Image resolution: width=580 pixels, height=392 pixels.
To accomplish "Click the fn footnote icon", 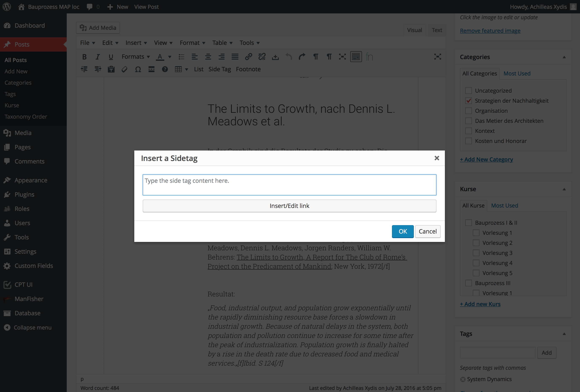I will 369,57.
